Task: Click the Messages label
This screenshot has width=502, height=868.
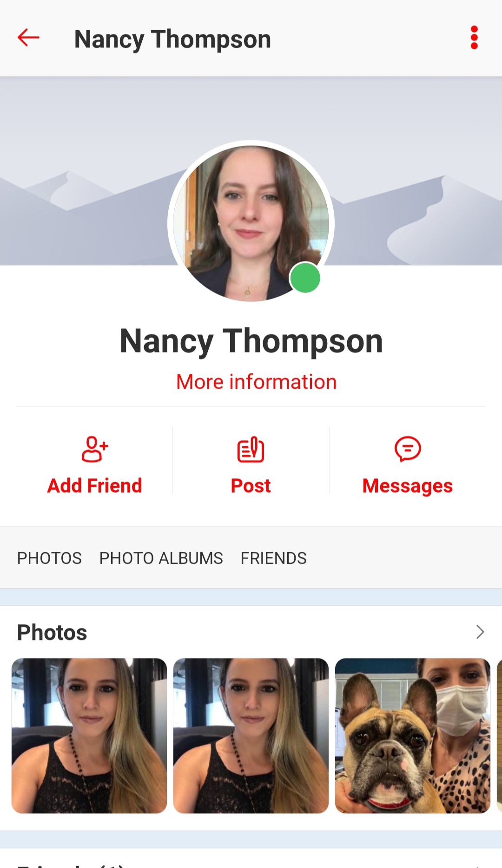Action: (407, 486)
